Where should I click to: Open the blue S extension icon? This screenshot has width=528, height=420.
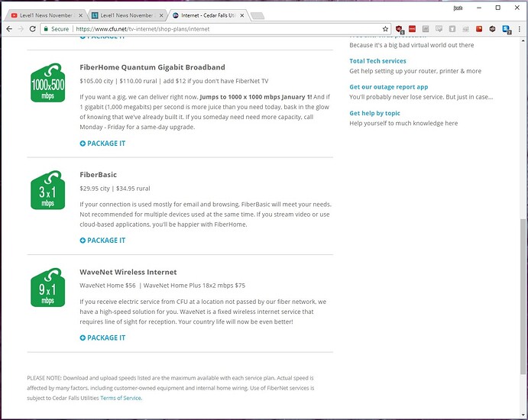[507, 29]
